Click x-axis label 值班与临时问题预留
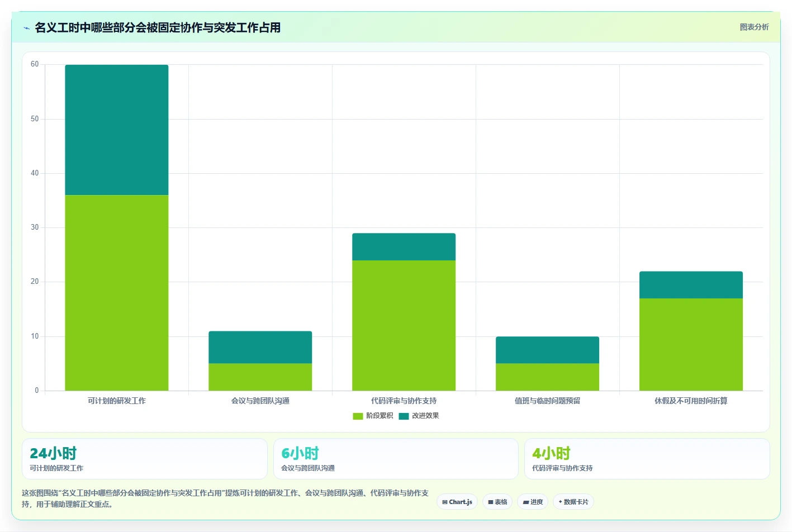This screenshot has height=532, width=792. click(x=548, y=401)
